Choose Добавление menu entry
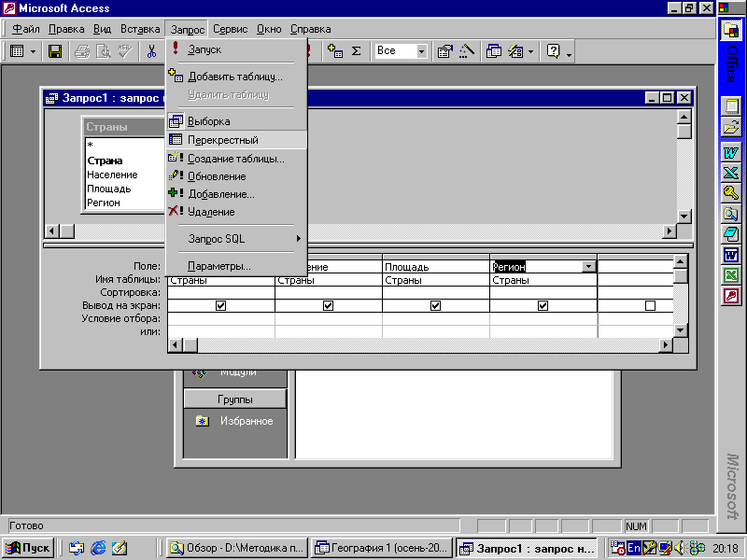 point(236,194)
